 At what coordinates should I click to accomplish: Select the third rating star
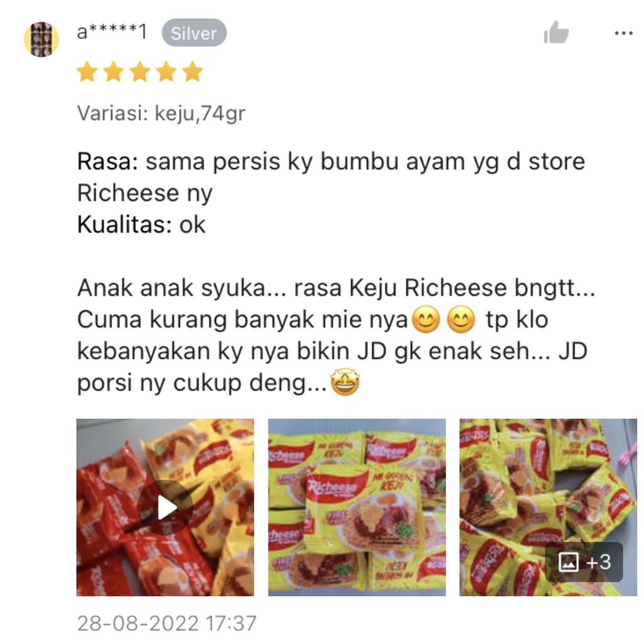140,72
